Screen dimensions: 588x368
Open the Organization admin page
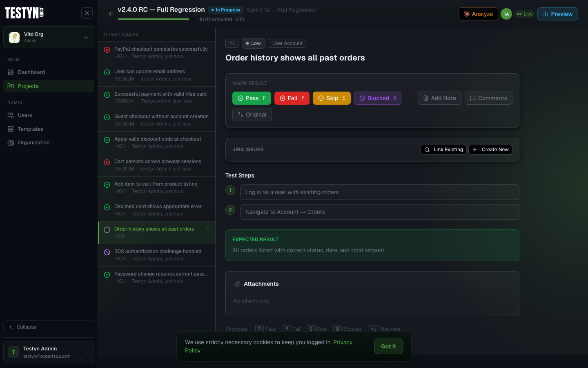click(x=49, y=143)
